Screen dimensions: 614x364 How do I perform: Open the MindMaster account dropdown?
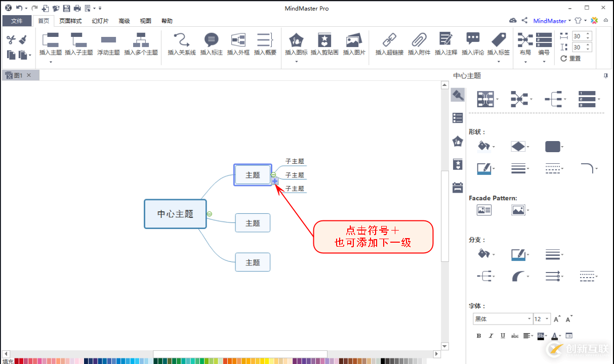[569, 21]
